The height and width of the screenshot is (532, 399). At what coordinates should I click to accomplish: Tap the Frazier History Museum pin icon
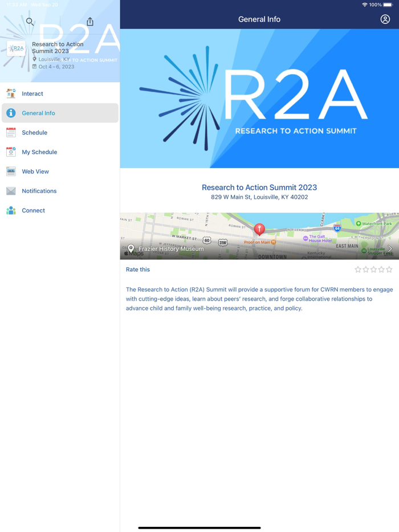(131, 248)
